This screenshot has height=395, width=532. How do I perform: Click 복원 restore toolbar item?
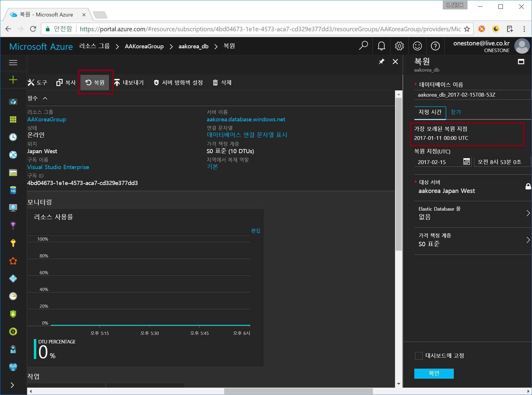pos(95,82)
